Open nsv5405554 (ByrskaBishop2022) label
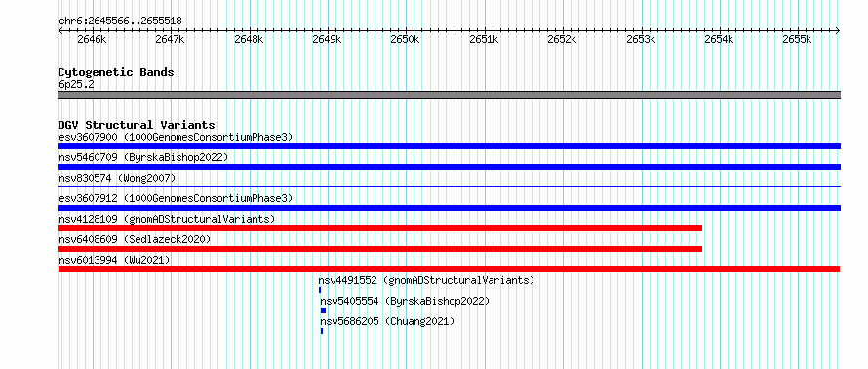The width and height of the screenshot is (868, 369). pos(405,301)
